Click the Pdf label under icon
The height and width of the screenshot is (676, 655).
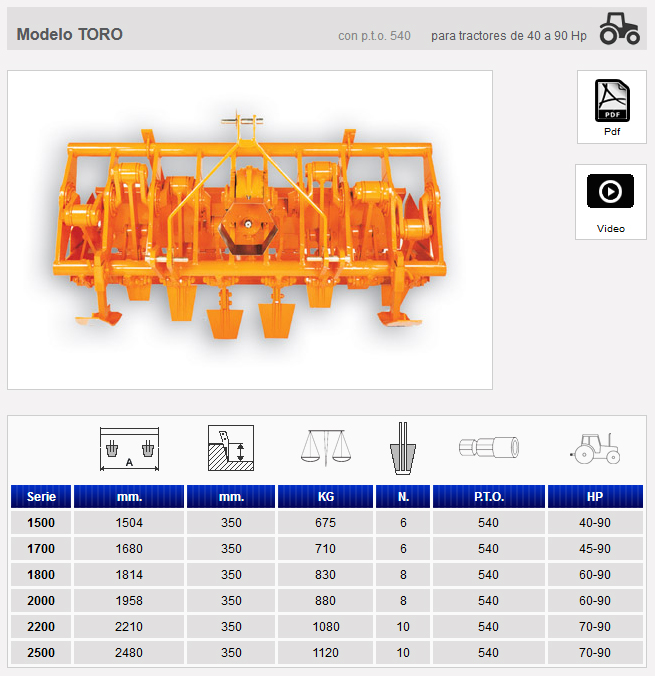tap(612, 131)
